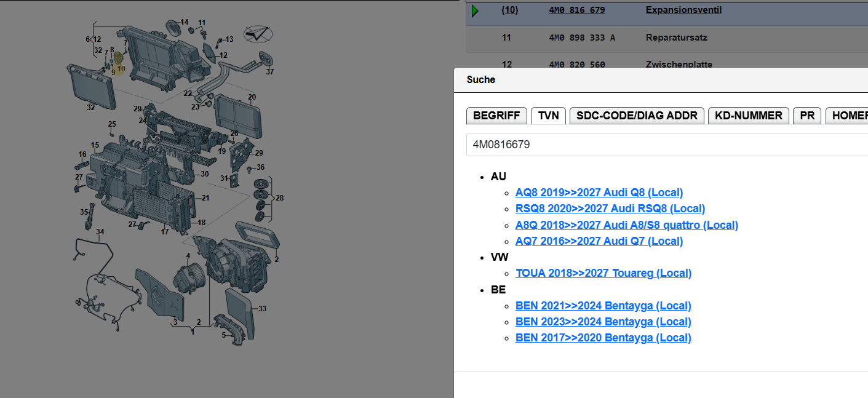Follow the BEN 2017>>2020 Bentayga link
This screenshot has width=868, height=398.
603,338
